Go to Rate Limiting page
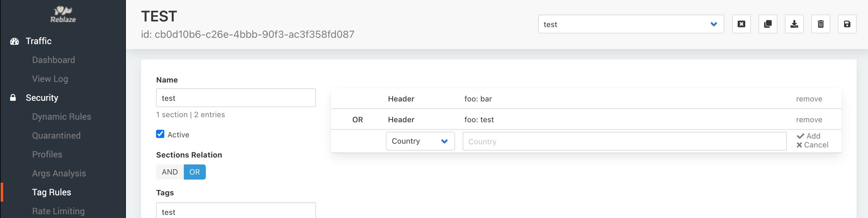The height and width of the screenshot is (218, 868). [58, 211]
